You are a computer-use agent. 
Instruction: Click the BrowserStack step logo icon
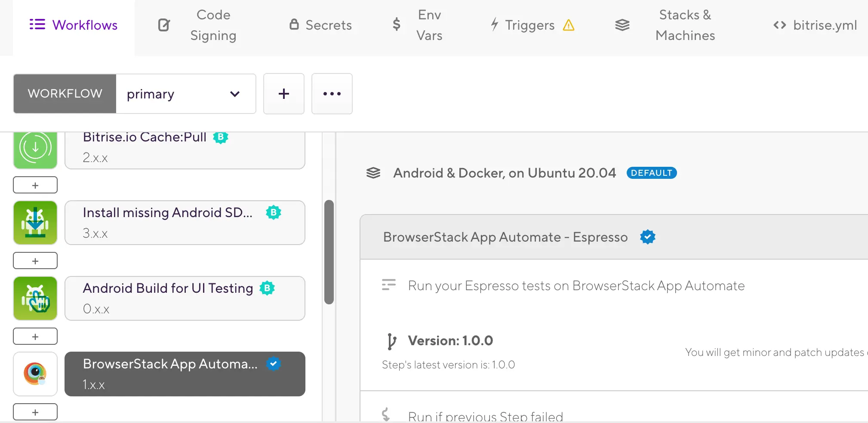(x=35, y=374)
